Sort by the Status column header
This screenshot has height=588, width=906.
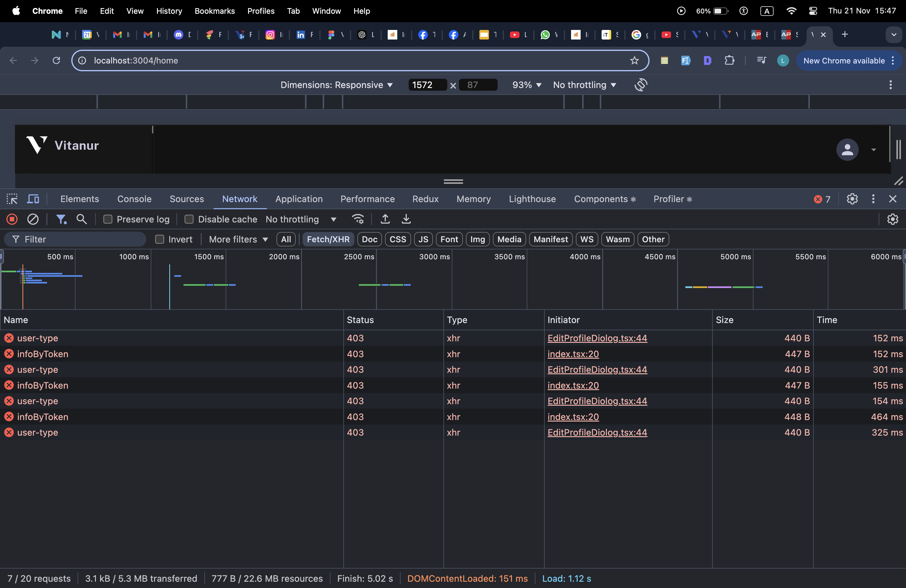393,320
